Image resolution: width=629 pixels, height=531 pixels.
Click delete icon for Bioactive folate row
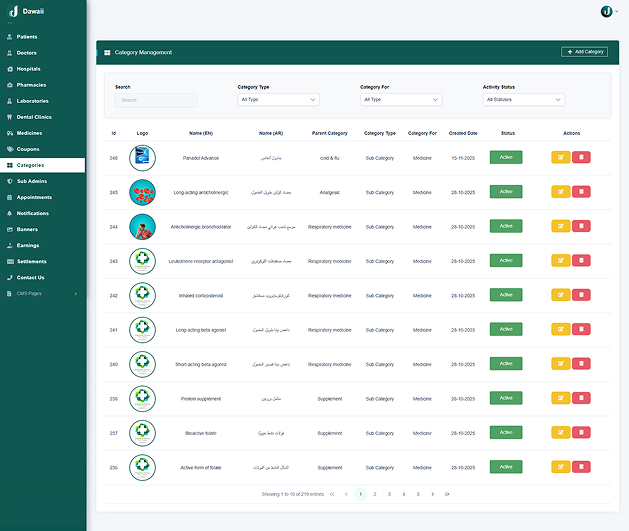(581, 433)
